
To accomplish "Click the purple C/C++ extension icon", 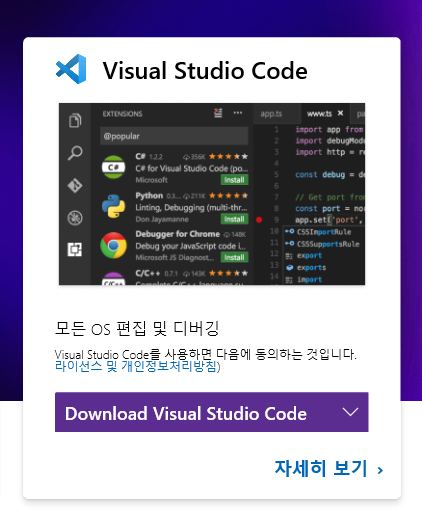I will [x=113, y=279].
